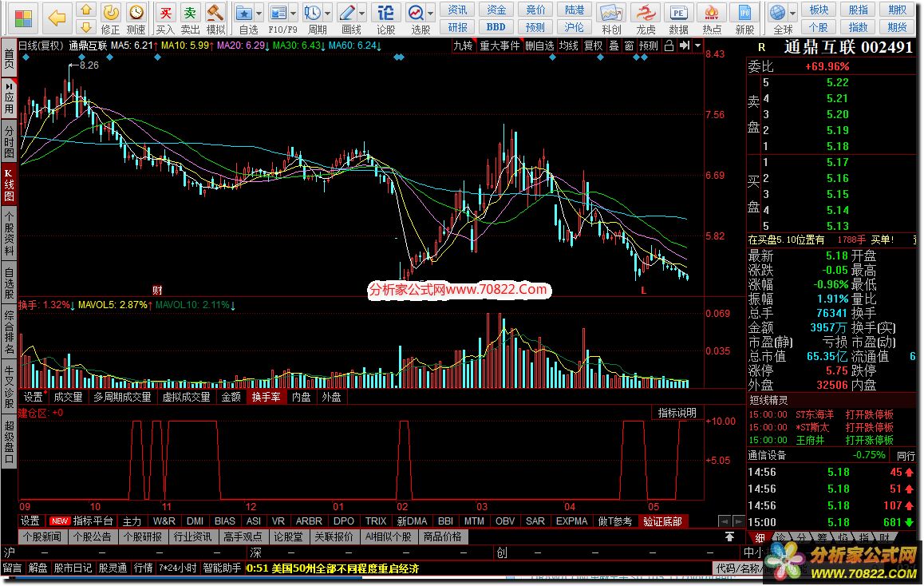The width and height of the screenshot is (924, 586).
Task: Click the 资讯 toolbar button
Action: tap(457, 10)
